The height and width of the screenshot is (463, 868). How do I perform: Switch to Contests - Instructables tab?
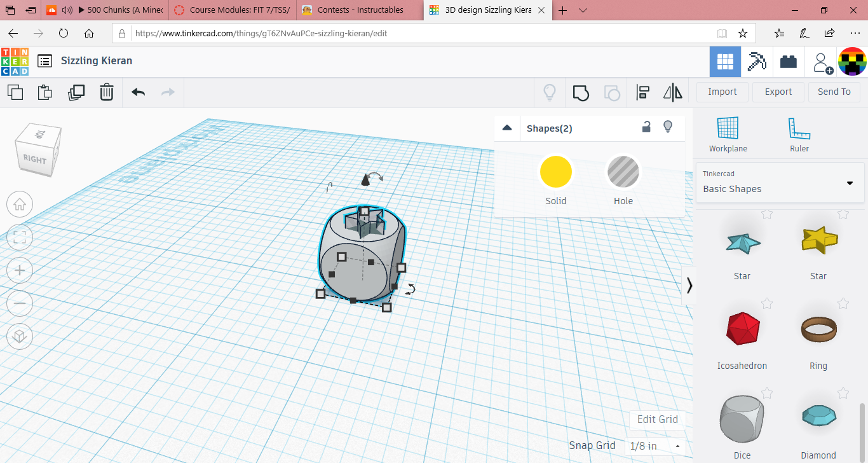(x=359, y=10)
